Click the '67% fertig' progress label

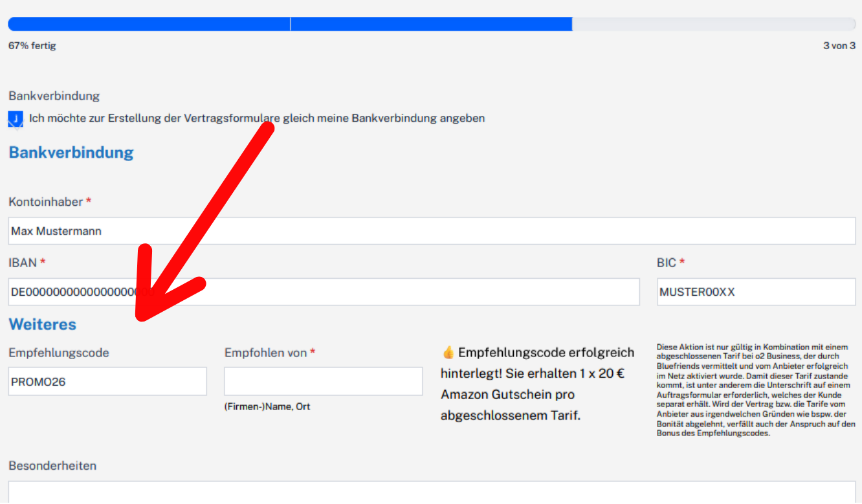(x=32, y=46)
